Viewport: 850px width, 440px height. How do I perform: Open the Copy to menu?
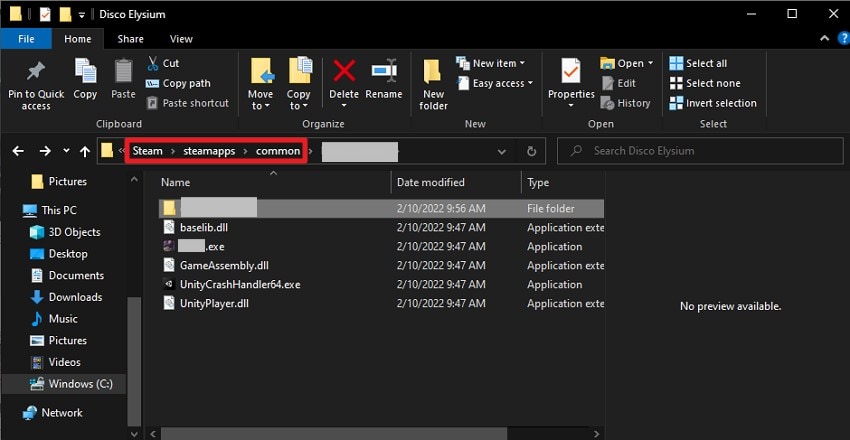pyautogui.click(x=299, y=84)
